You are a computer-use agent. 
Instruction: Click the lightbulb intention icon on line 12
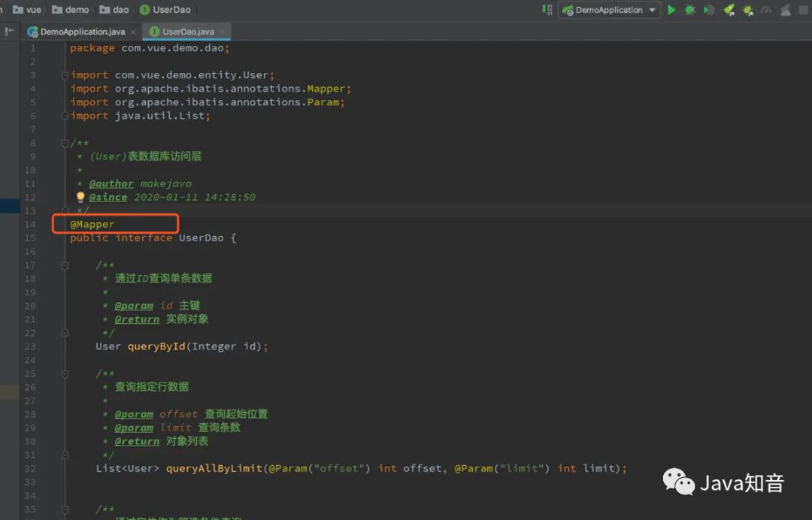(x=80, y=197)
